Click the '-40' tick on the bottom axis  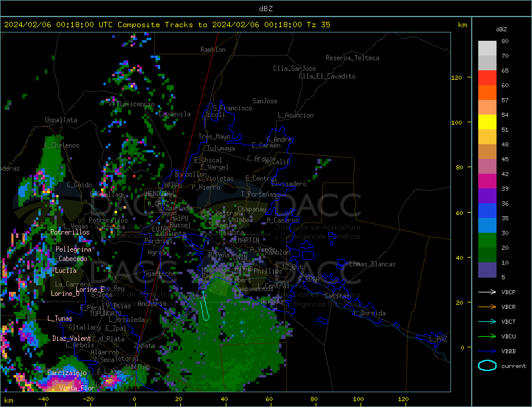tap(43, 399)
